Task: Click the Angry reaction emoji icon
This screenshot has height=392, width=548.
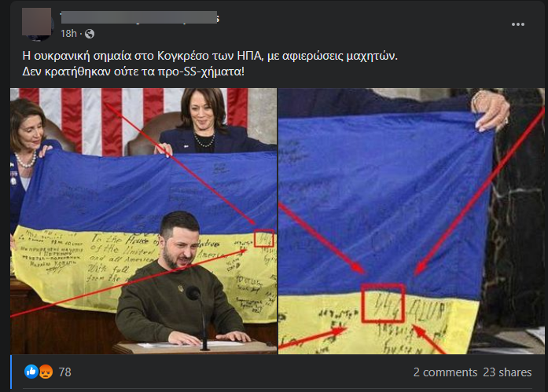Action: tap(46, 372)
